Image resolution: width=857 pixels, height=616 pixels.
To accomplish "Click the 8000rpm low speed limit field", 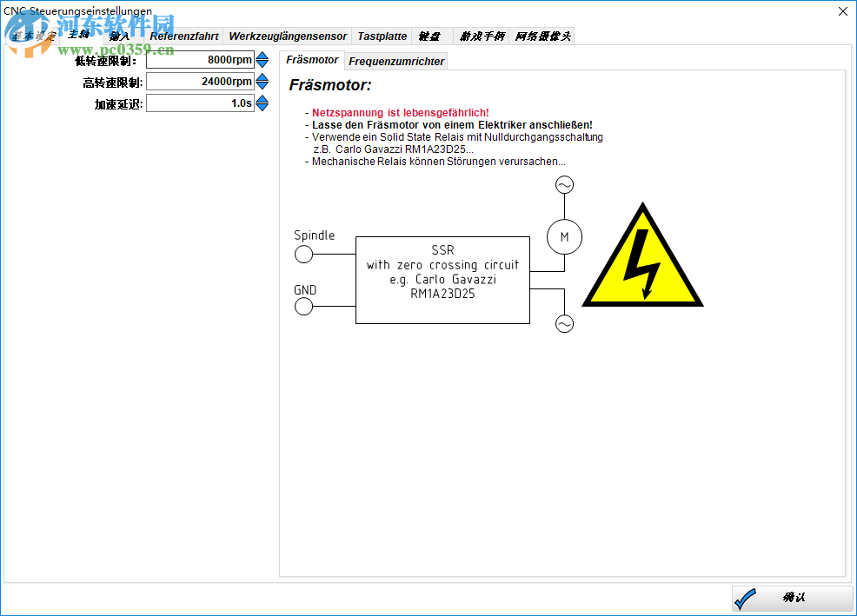I will pos(200,60).
